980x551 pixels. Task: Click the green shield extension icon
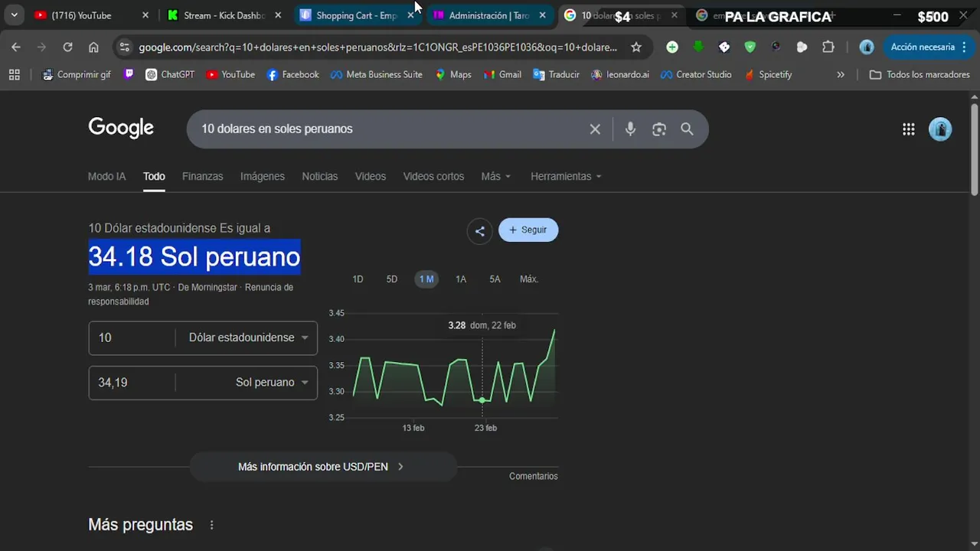click(750, 47)
